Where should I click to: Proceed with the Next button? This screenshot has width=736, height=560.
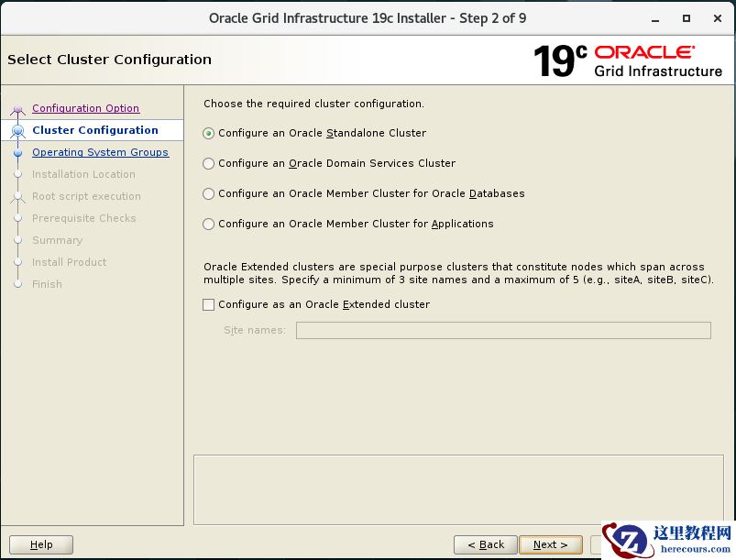tap(551, 544)
